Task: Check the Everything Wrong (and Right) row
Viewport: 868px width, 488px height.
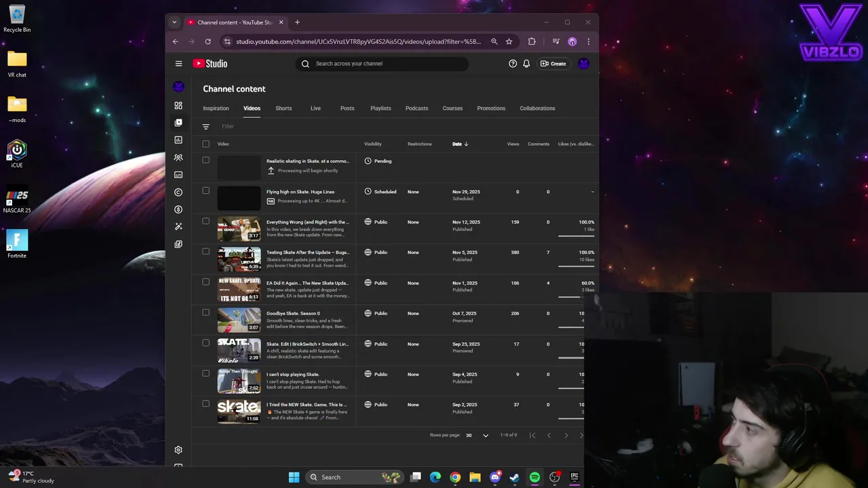Action: 206,221
